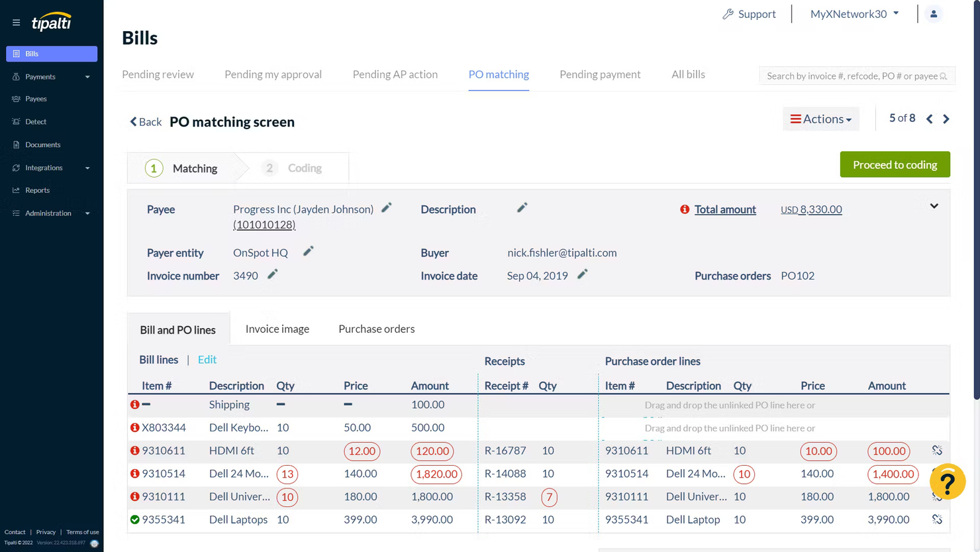
Task: Click the Edit link next to Bill lines
Action: pyautogui.click(x=207, y=360)
